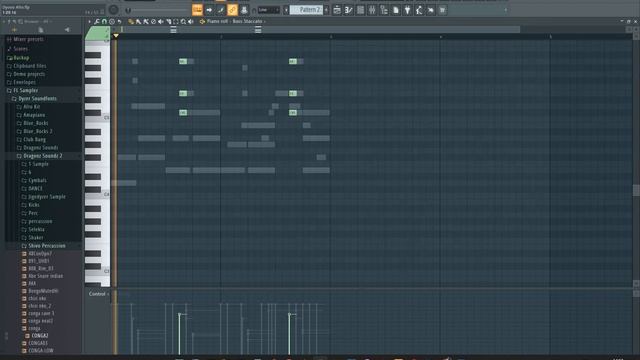Image resolution: width=640 pixels, height=360 pixels.
Task: Expand the Cymbals folder
Action: point(37,180)
